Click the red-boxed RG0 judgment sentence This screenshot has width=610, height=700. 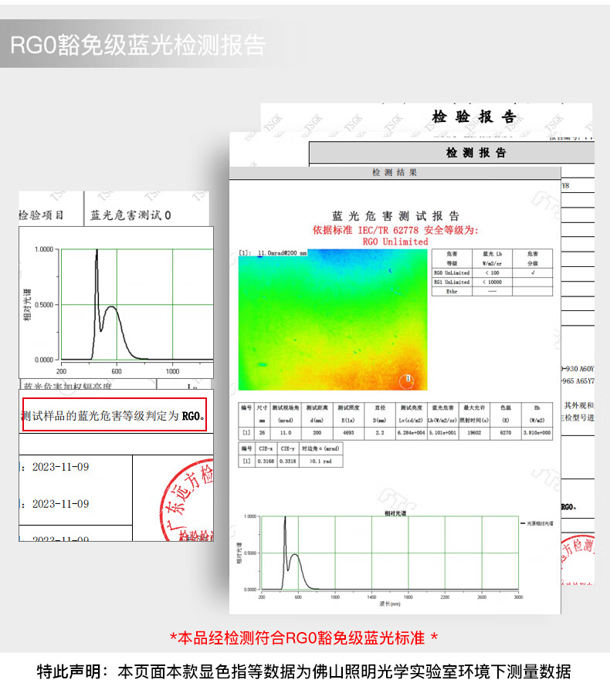[x=114, y=415]
